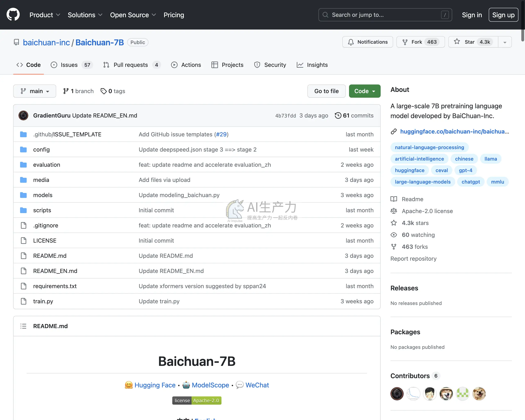
Task: Open the main branch selector dropdown
Action: coord(35,91)
